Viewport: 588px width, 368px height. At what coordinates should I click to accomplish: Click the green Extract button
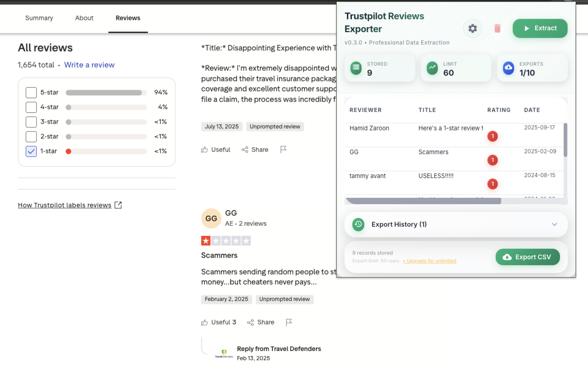pyautogui.click(x=540, y=28)
